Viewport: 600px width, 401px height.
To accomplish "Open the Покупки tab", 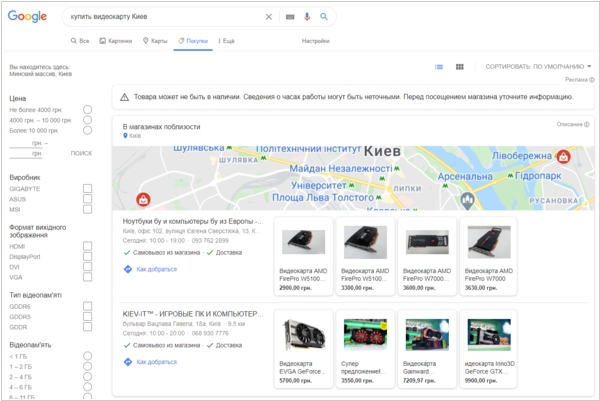I will pos(193,41).
